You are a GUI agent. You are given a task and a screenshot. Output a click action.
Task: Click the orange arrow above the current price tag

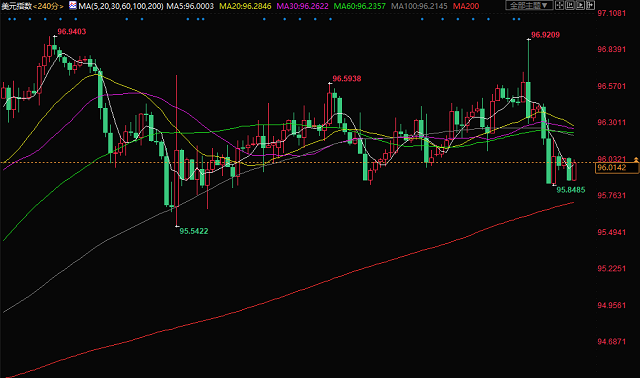point(636,159)
